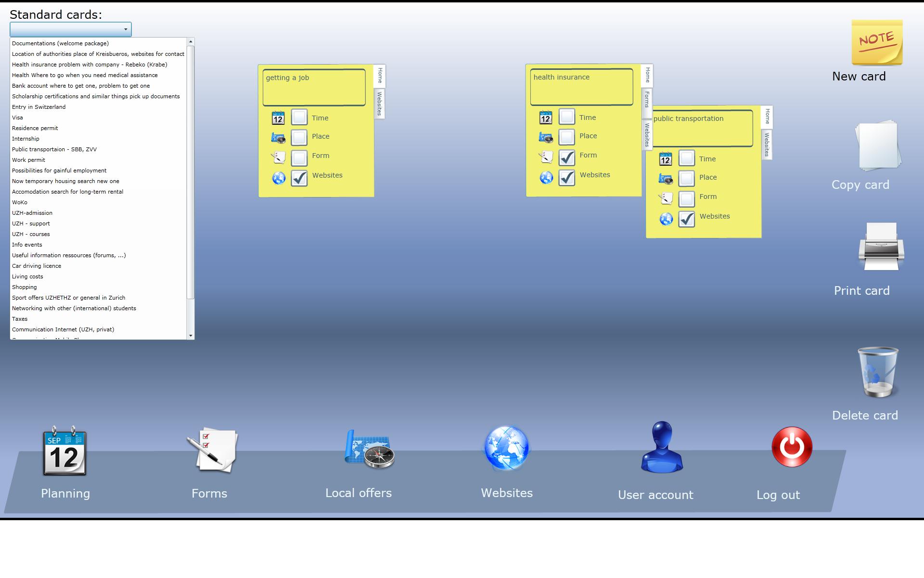Click calendar icon on health insurance card
This screenshot has height=578, width=924.
click(546, 118)
